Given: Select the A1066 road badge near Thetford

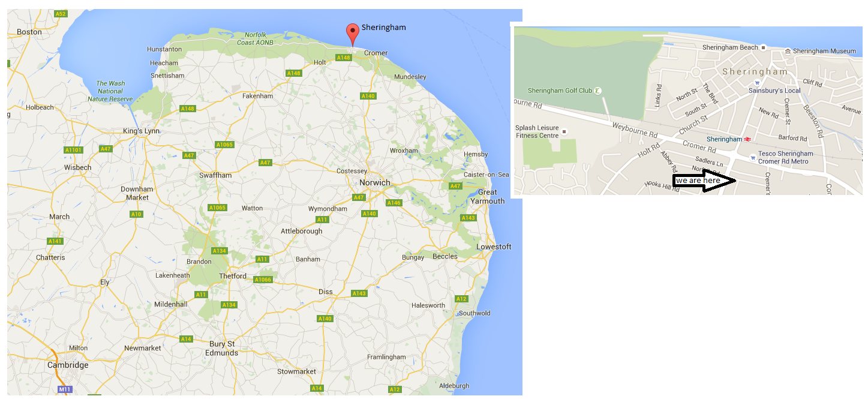Looking at the screenshot, I should click(263, 280).
